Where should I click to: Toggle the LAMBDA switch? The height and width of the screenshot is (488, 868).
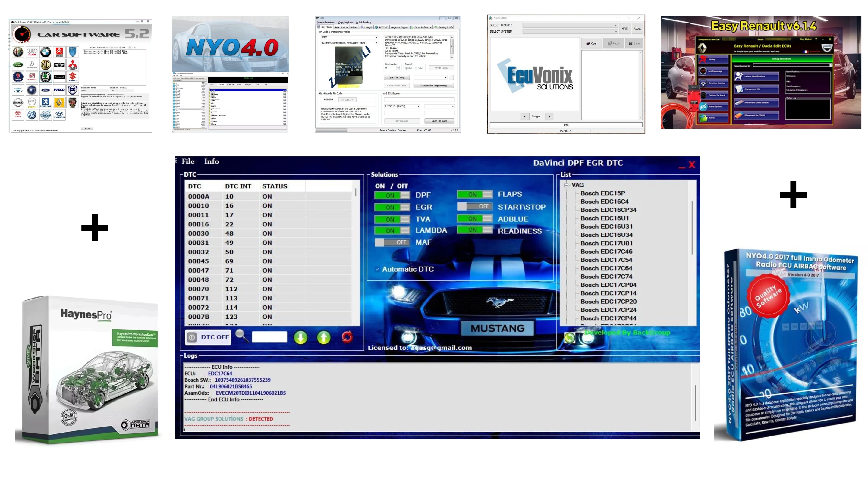[392, 231]
